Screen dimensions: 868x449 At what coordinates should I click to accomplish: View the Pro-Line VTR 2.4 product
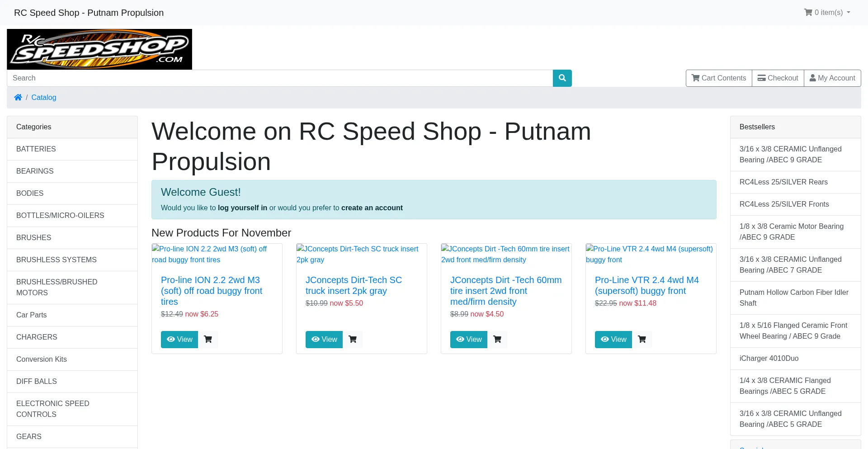tap(613, 339)
